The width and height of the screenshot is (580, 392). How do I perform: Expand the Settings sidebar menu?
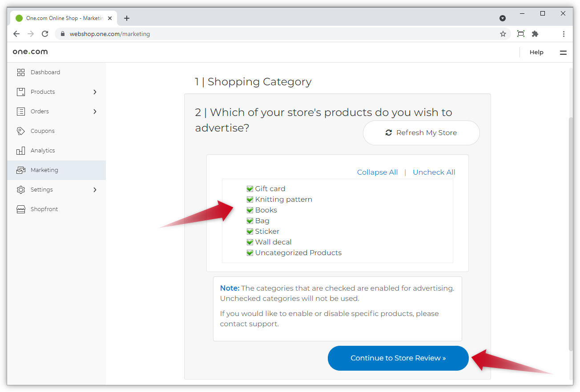point(95,189)
